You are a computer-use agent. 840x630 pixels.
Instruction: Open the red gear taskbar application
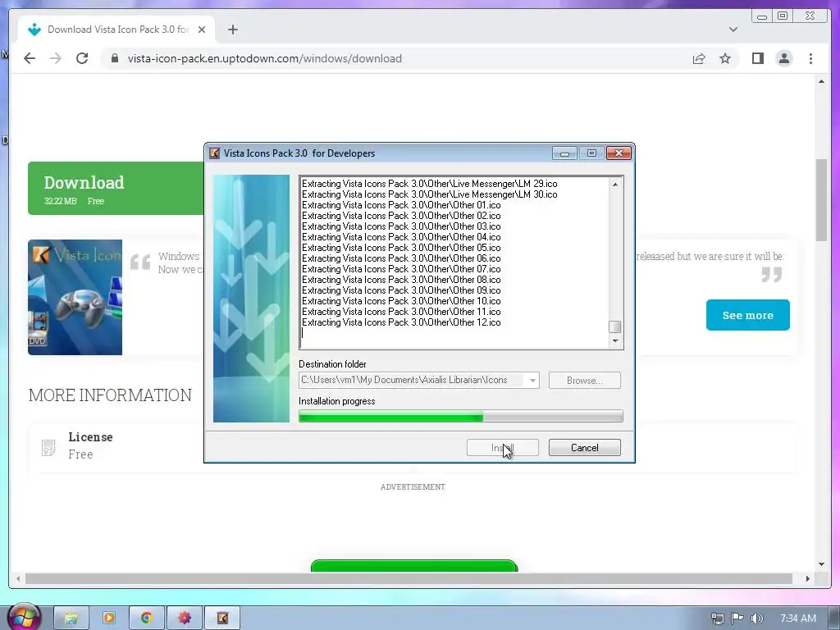coord(185,619)
